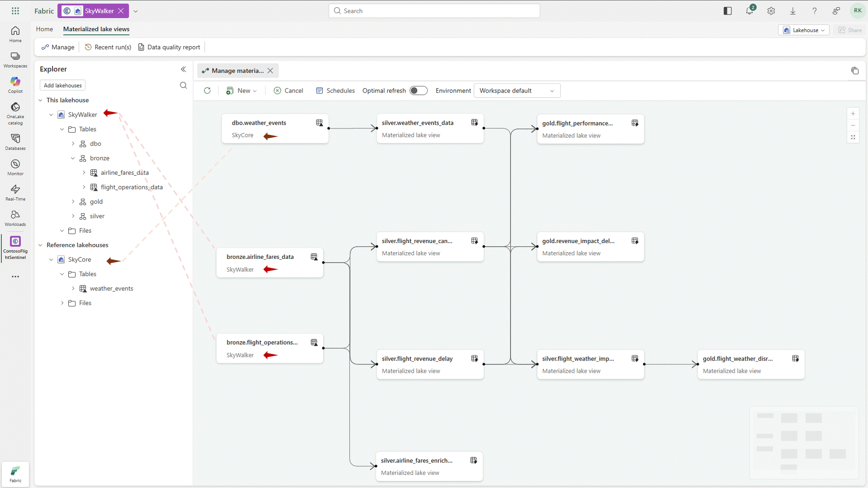
Task: Enable the Optimal refresh toggle
Action: (419, 90)
